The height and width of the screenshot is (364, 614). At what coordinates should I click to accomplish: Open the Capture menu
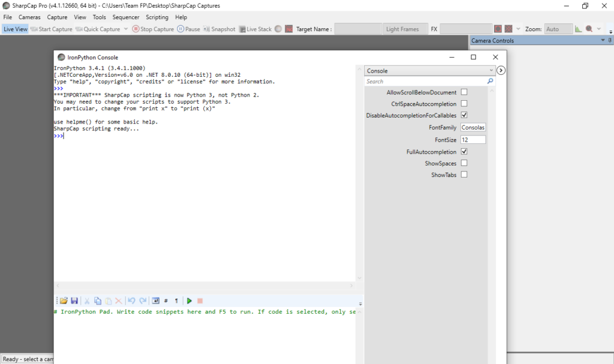57,17
